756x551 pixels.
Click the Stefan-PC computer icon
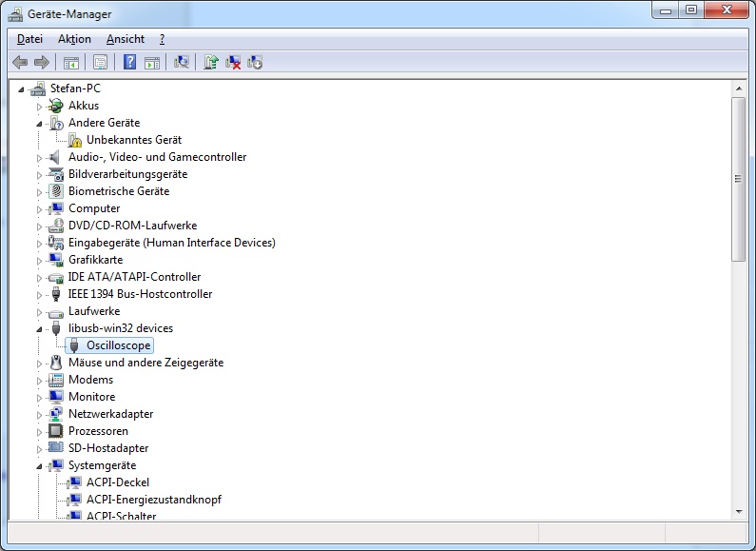coord(38,89)
